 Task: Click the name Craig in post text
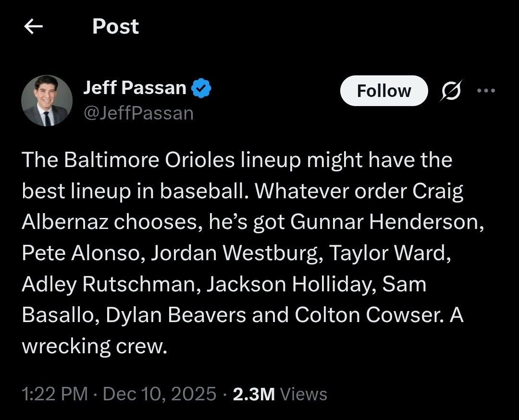tap(438, 192)
